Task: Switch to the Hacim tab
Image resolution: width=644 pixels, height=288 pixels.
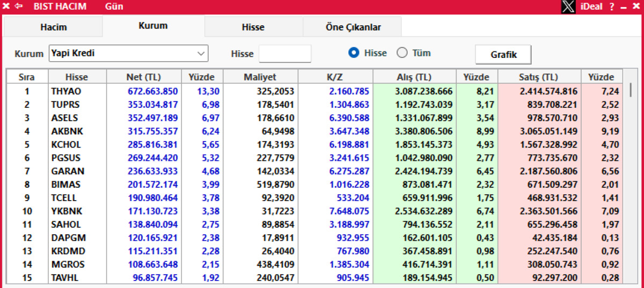Action: (x=54, y=27)
